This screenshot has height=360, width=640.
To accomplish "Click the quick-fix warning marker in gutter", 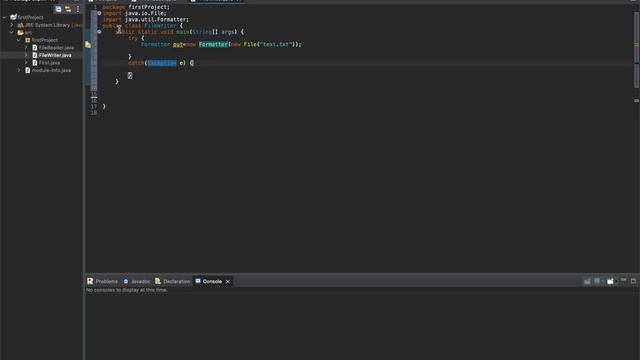I will pos(88,44).
